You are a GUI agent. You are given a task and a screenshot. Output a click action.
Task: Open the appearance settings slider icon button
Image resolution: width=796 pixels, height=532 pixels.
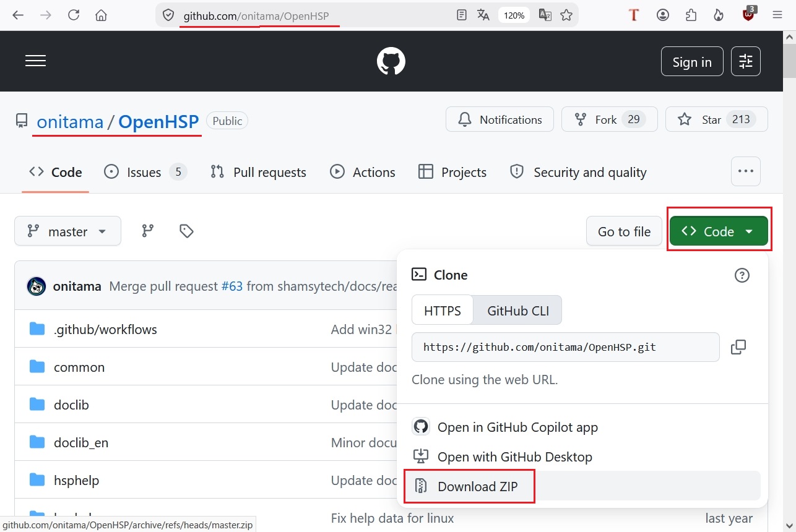coord(746,61)
